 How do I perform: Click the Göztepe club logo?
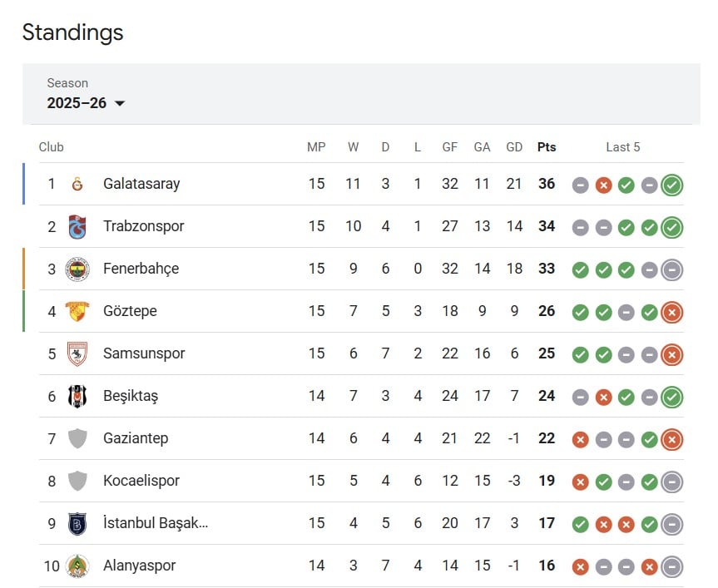[77, 311]
